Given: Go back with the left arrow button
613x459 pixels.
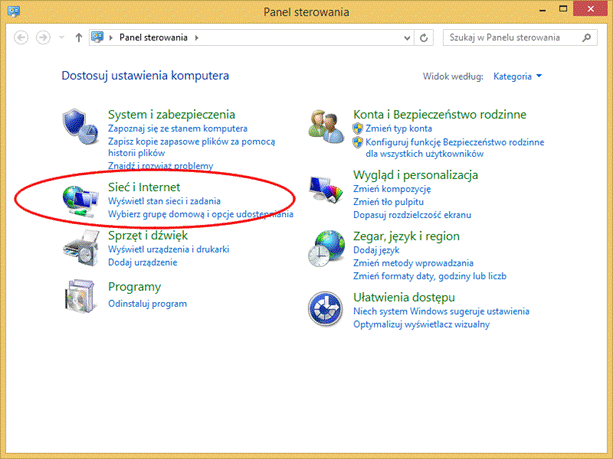Looking at the screenshot, I should click(x=21, y=38).
